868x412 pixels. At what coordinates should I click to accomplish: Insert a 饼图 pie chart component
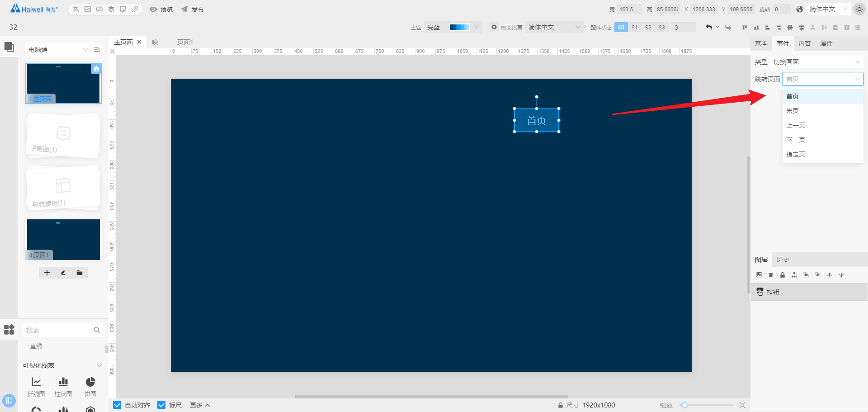pos(90,387)
